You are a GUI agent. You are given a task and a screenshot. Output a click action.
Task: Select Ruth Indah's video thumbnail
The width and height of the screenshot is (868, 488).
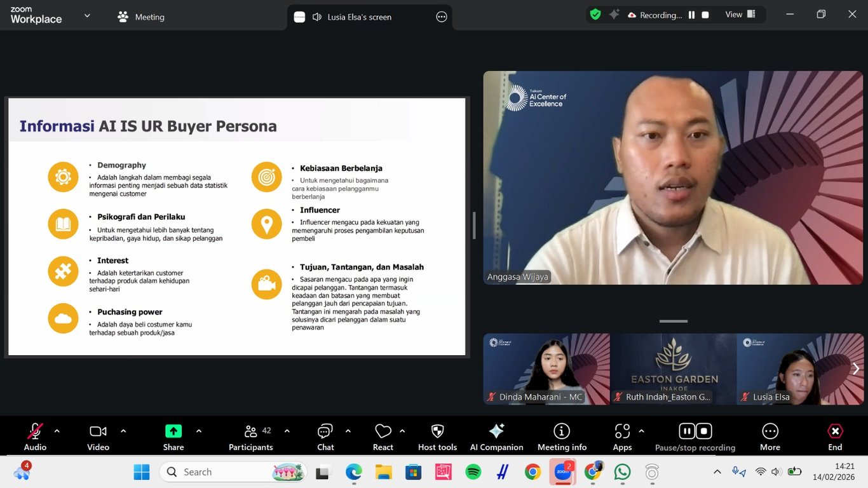(x=673, y=369)
